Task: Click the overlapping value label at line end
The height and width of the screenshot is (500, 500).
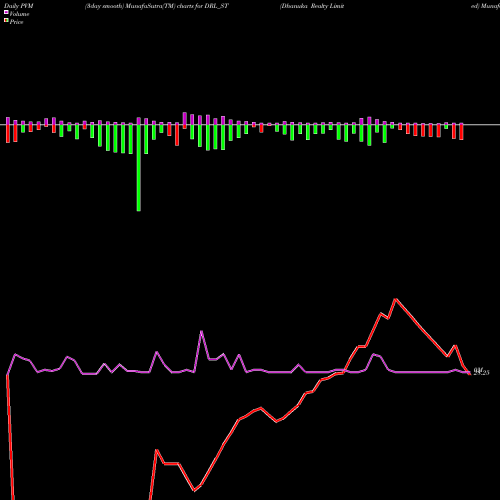Action: click(481, 371)
